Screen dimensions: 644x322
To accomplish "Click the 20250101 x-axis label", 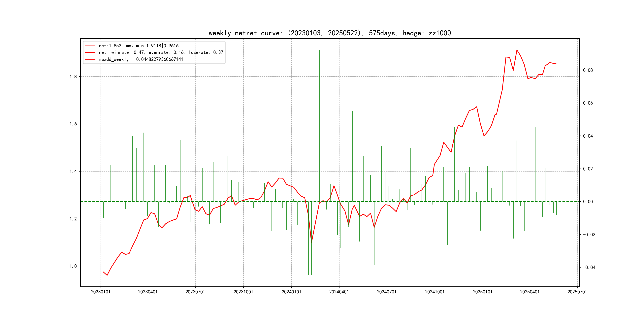I will (x=482, y=292).
